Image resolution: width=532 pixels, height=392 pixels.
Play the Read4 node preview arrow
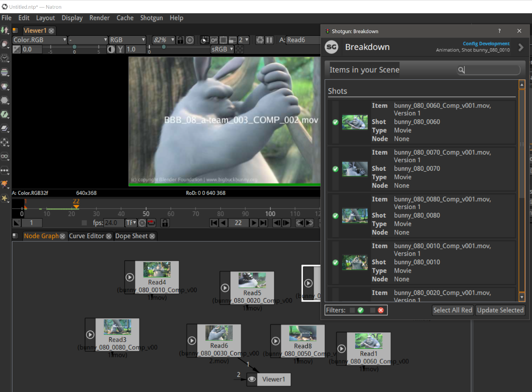click(129, 277)
